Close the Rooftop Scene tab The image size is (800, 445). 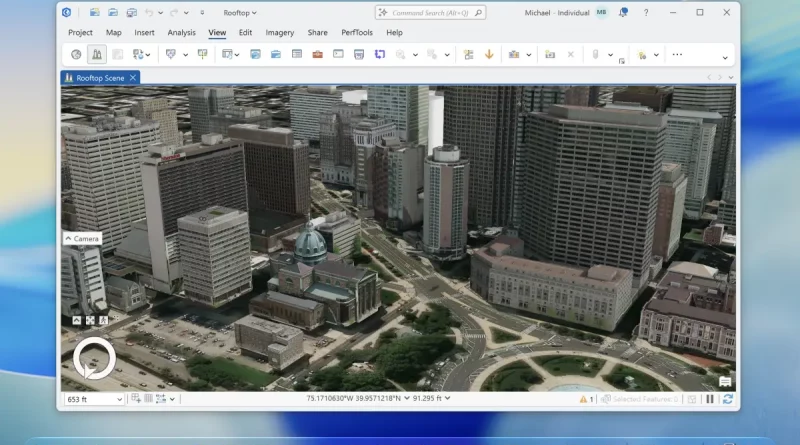coord(133,78)
